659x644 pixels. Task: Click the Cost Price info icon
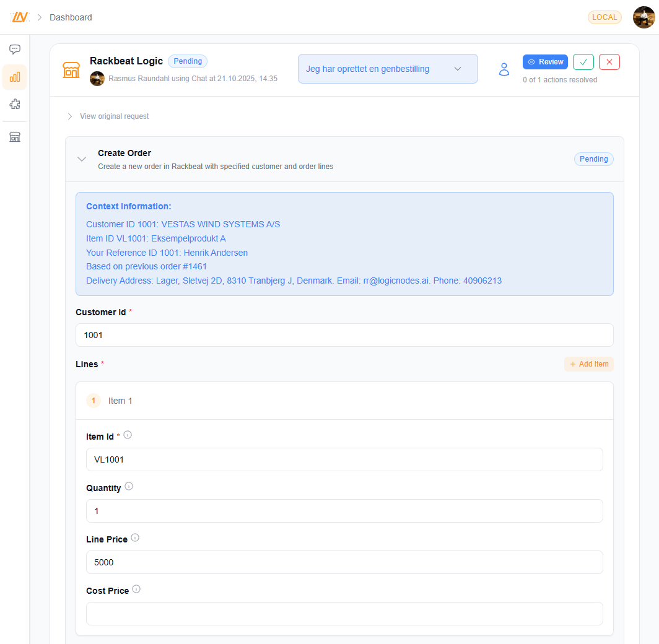(136, 590)
